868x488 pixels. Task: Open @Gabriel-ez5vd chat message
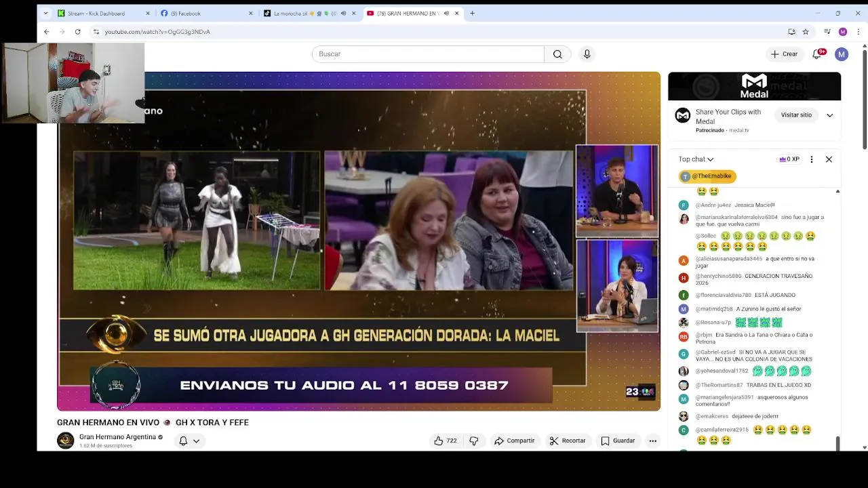[x=753, y=356]
